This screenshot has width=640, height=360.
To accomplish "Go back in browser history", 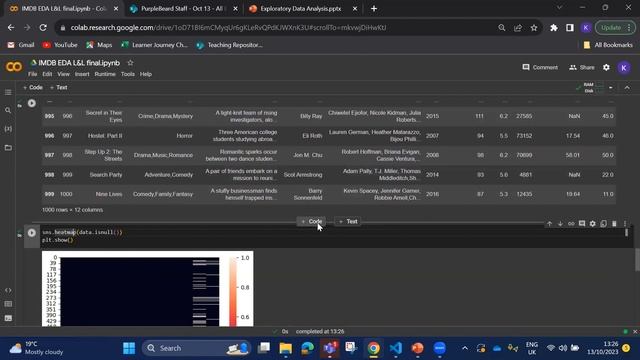I will point(11,28).
